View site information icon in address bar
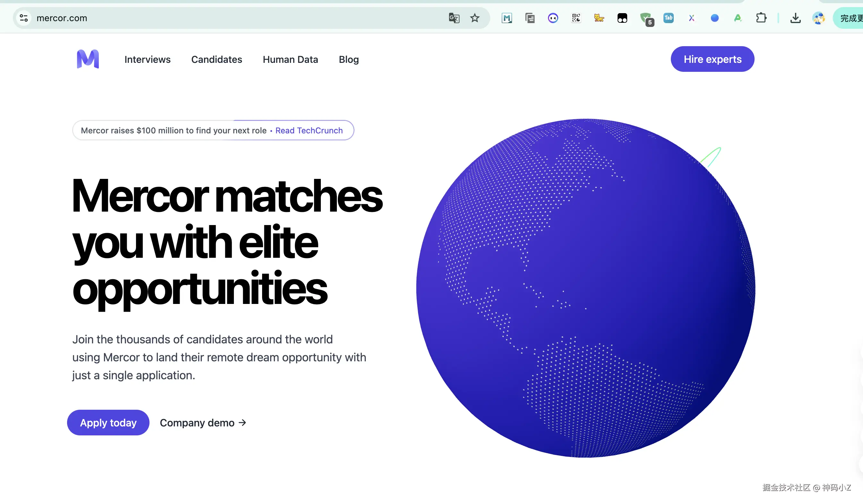 tap(24, 18)
